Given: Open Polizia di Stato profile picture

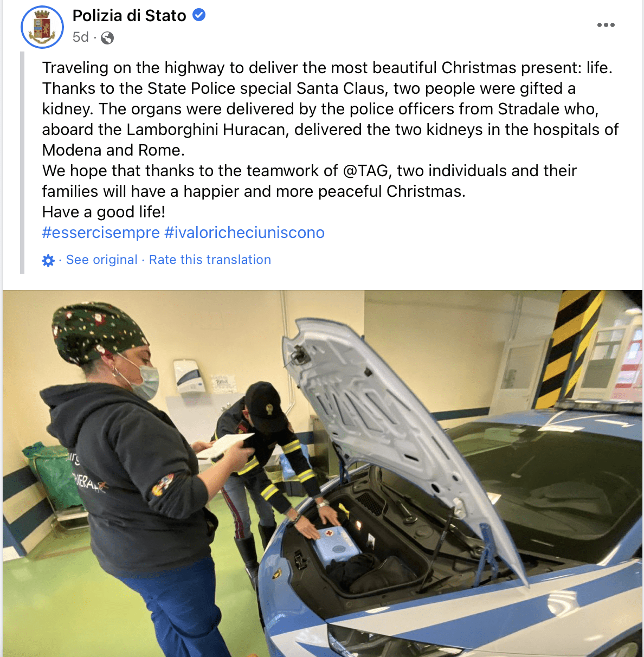Looking at the screenshot, I should (x=42, y=27).
